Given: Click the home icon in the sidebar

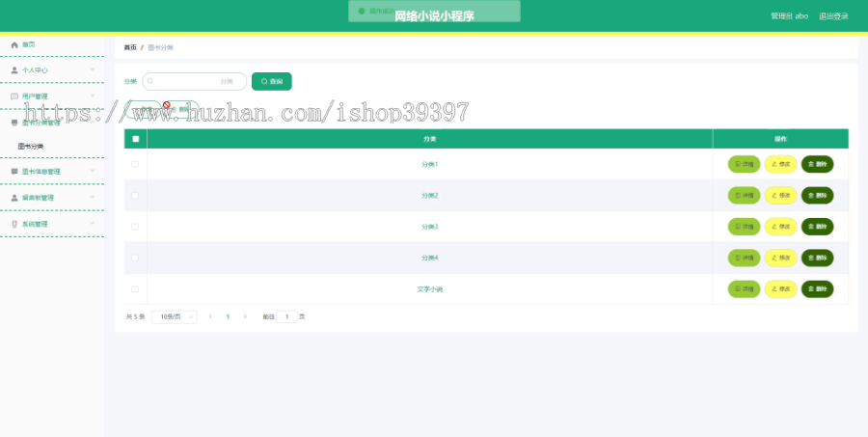Looking at the screenshot, I should click(x=14, y=45).
